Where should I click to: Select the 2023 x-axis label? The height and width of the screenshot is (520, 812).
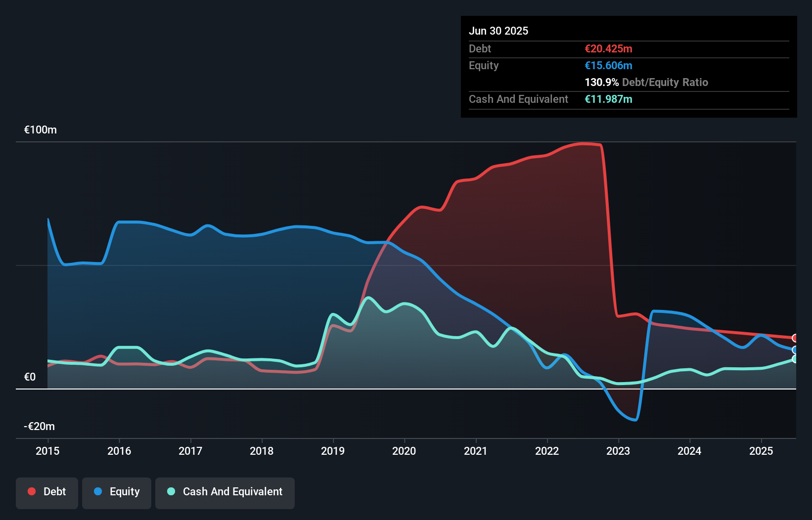[618, 451]
